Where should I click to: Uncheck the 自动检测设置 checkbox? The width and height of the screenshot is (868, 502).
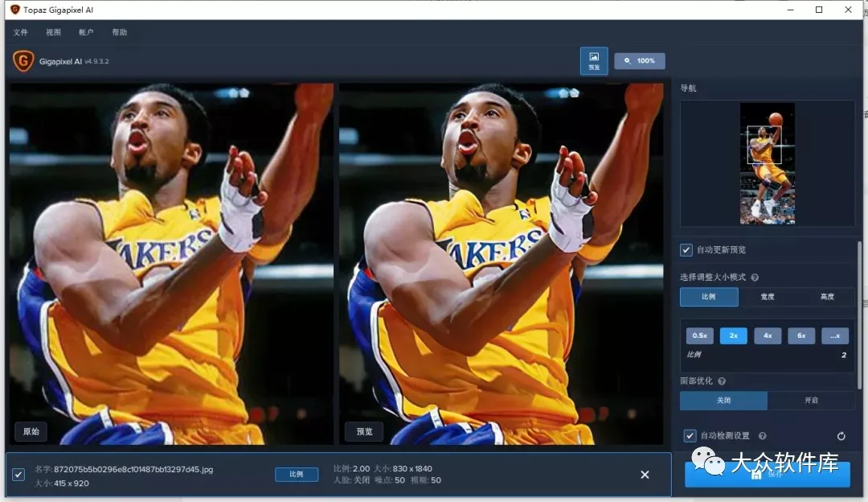click(x=690, y=436)
